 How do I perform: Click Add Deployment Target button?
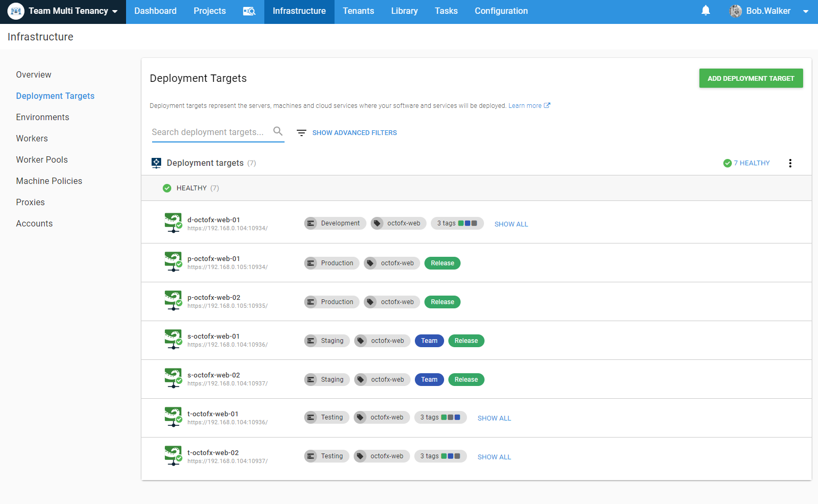click(750, 78)
